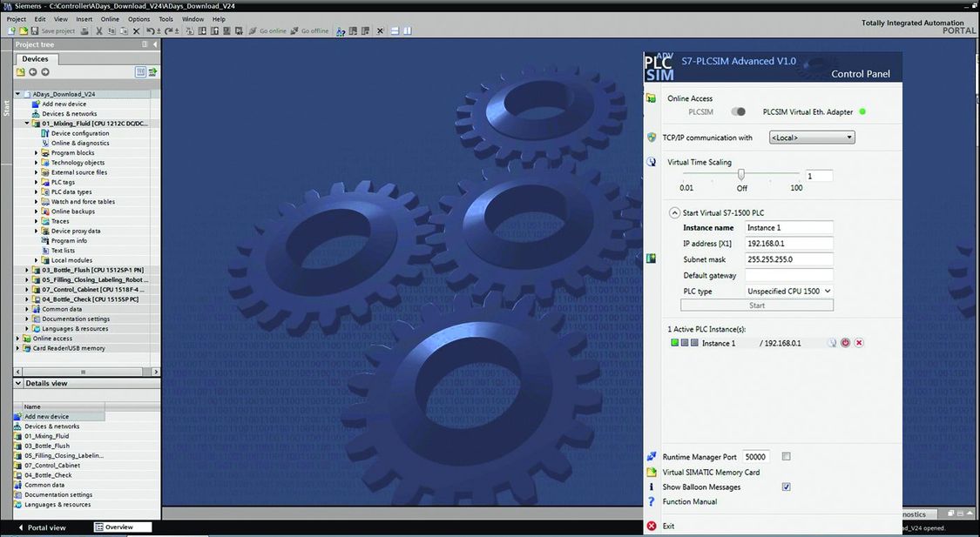
Task: Collapse the ADays_Download_V24 project node
Action: [x=17, y=94]
